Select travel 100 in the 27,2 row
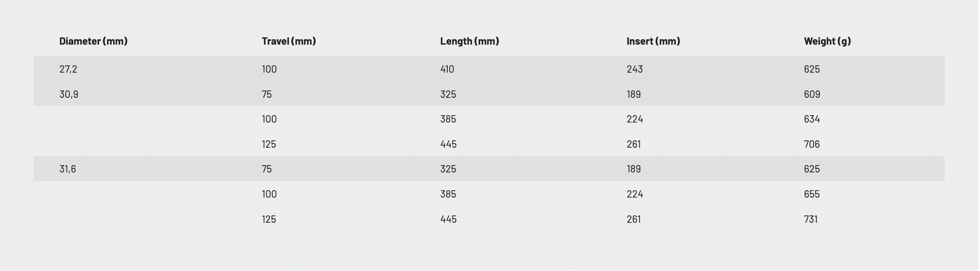Screen dimensions: 980x271 269,69
